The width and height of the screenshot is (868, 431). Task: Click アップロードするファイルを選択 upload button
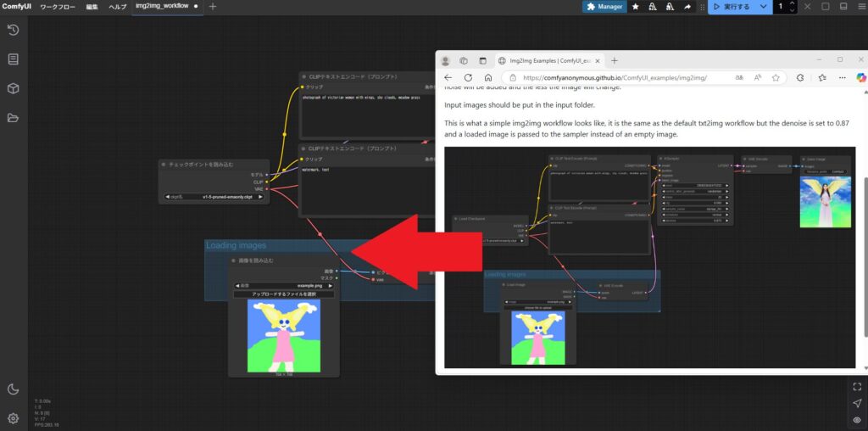[284, 294]
